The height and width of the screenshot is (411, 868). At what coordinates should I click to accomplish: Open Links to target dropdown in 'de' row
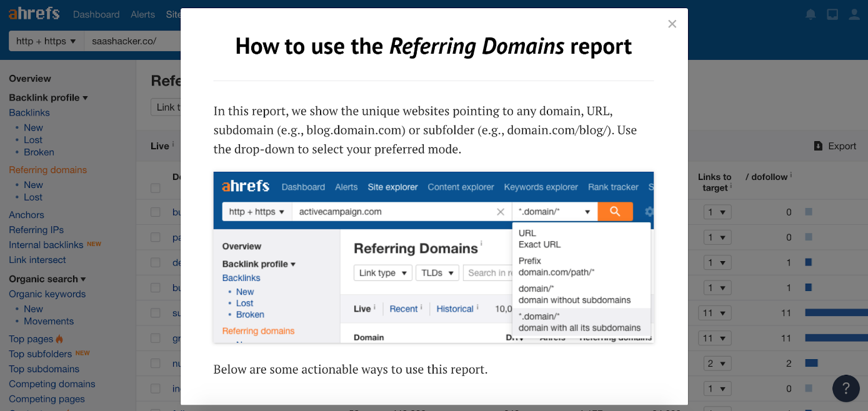717,262
